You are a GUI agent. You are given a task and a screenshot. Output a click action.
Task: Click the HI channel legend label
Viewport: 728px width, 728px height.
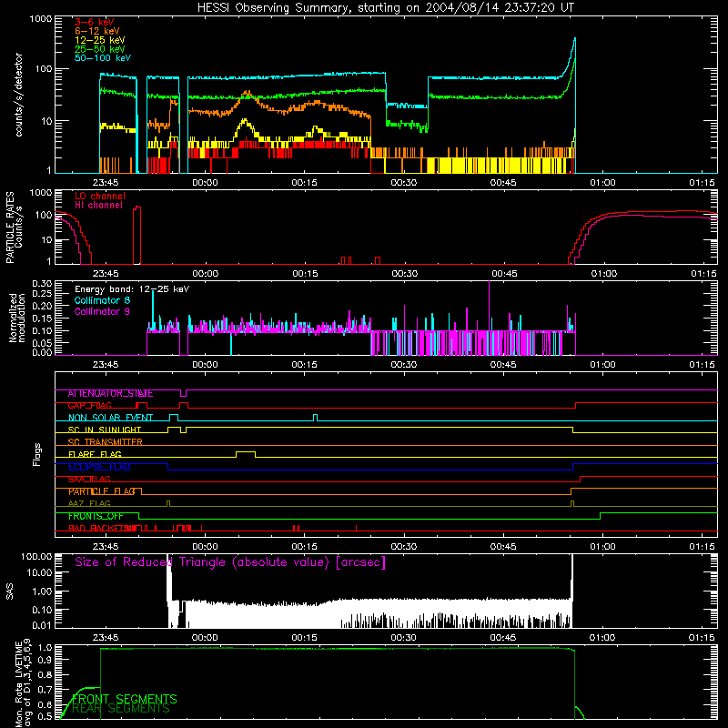[98, 206]
